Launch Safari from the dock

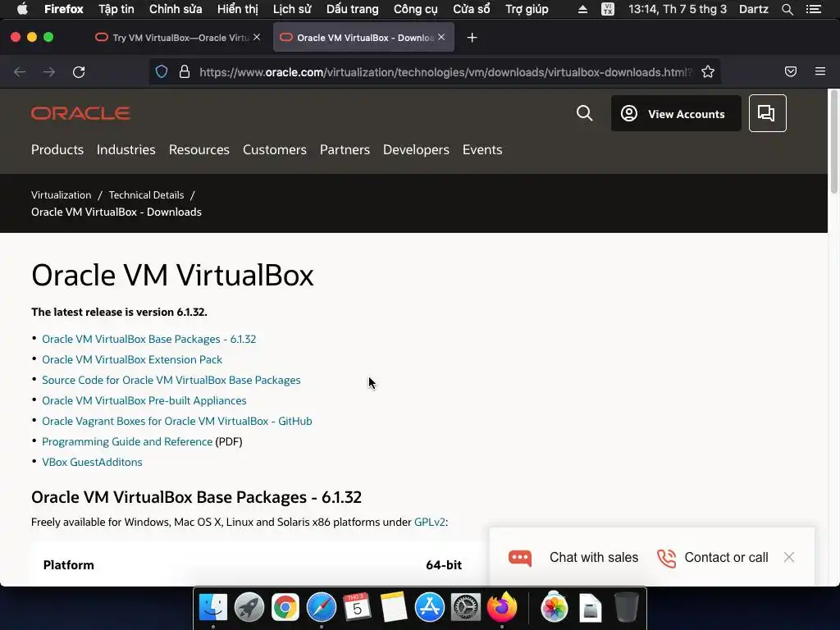pos(322,608)
